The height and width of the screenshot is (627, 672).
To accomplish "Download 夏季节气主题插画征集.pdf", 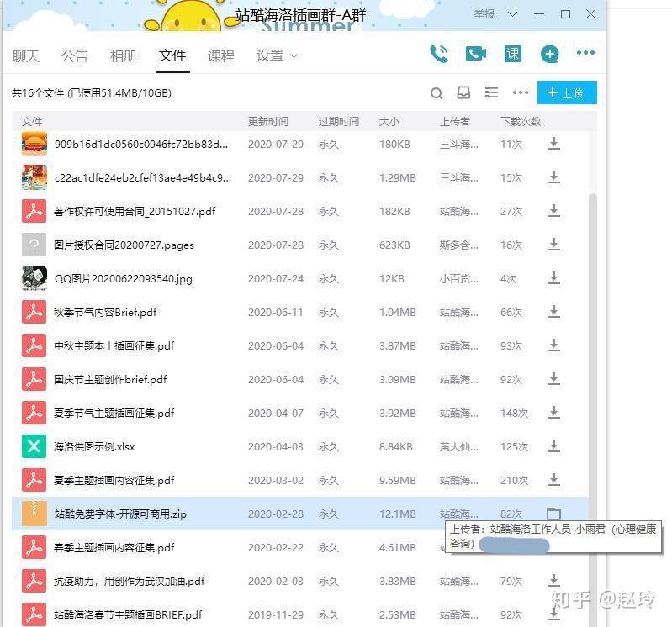I will coord(553,413).
